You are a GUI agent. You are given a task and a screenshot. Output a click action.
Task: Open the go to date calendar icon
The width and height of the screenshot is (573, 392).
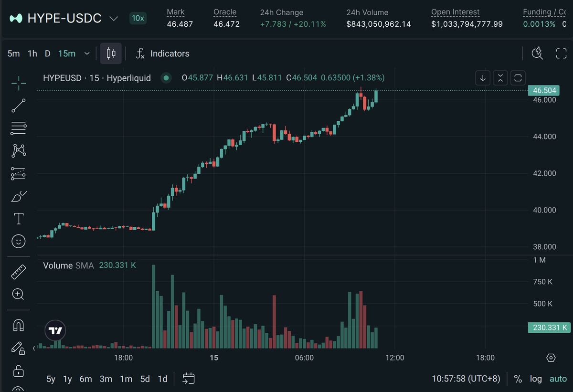[x=189, y=379]
